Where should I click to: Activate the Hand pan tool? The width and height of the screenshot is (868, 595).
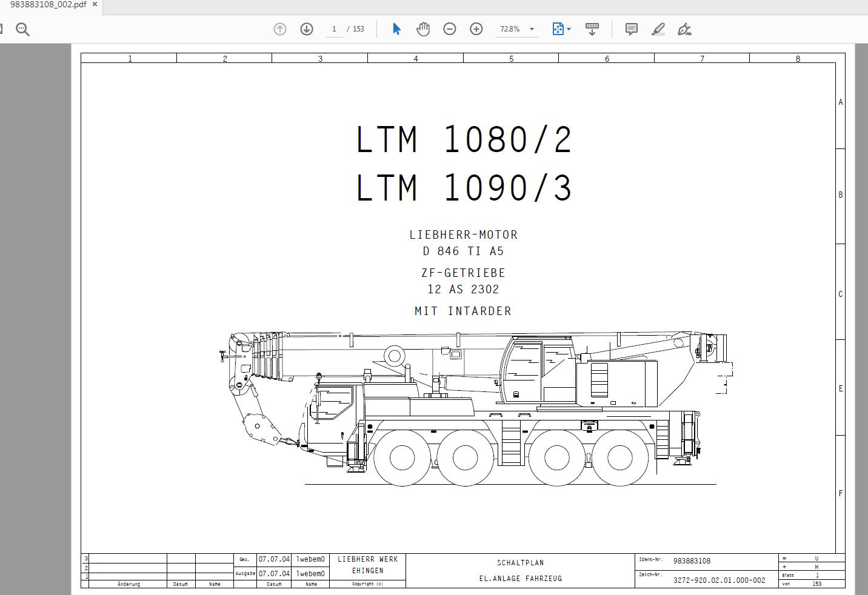point(422,29)
